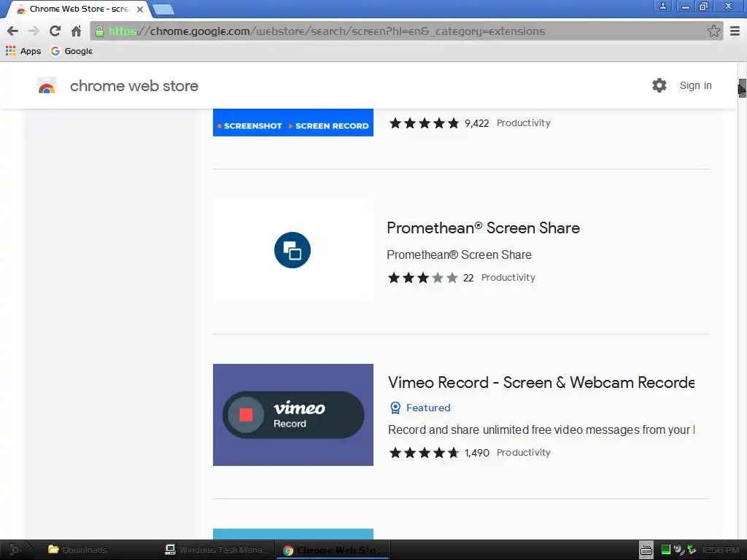
Task: Click the Vimeo Record description text
Action: click(541, 430)
